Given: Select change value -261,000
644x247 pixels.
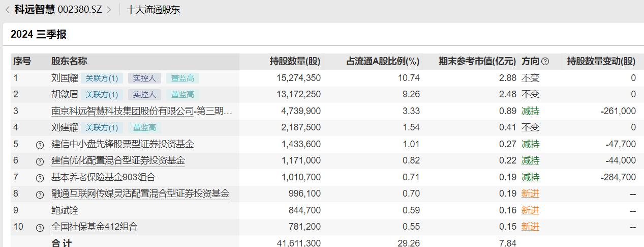Looking at the screenshot, I should (x=618, y=111).
